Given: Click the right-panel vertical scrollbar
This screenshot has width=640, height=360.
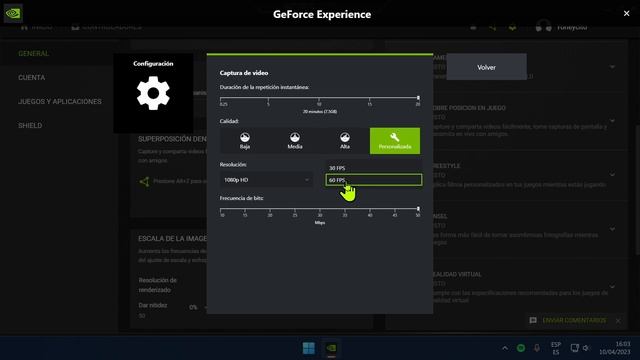Looking at the screenshot, I should 638,190.
